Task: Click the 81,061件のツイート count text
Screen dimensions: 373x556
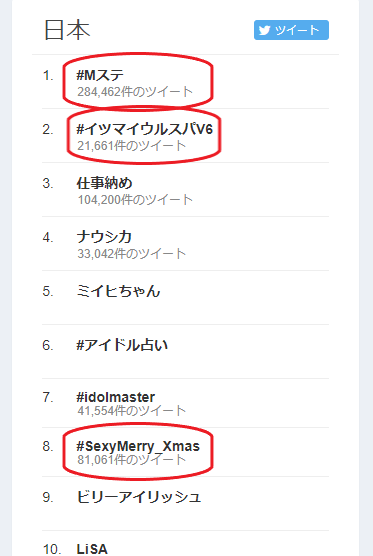Action: tap(132, 460)
